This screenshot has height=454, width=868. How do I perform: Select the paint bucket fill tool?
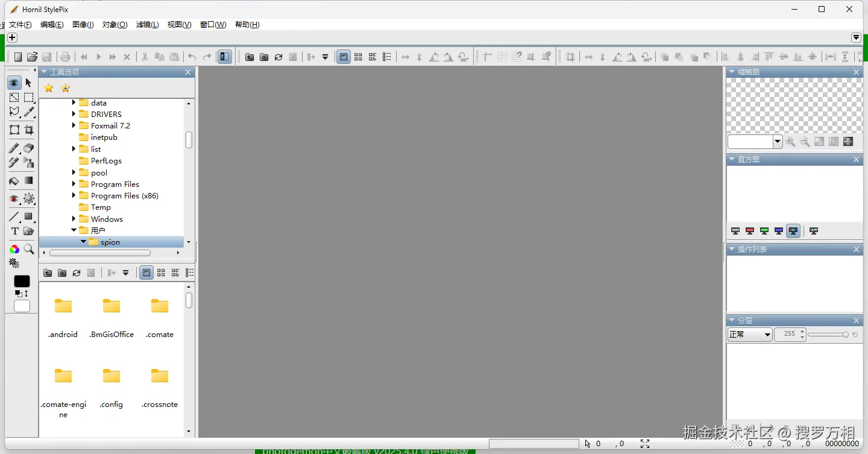[x=14, y=180]
